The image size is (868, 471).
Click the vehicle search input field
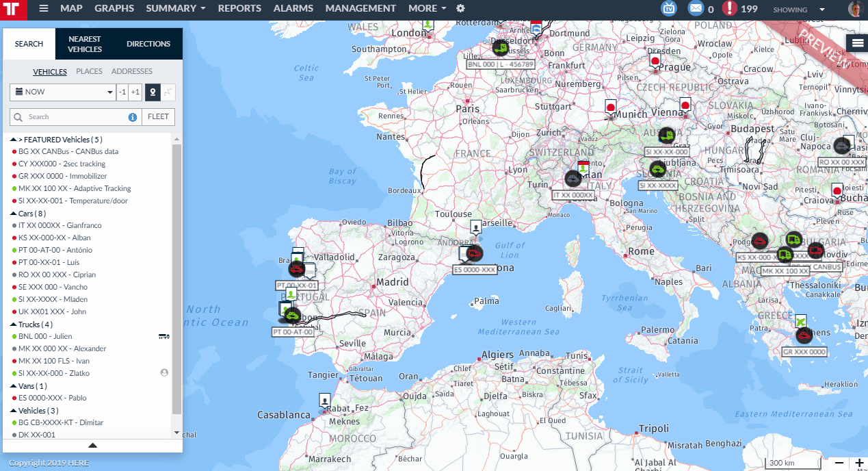tap(75, 117)
